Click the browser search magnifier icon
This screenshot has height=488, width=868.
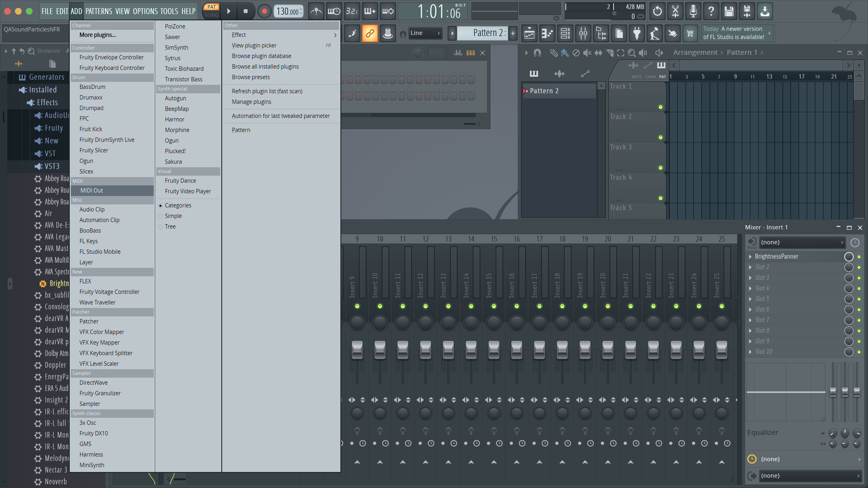click(31, 51)
